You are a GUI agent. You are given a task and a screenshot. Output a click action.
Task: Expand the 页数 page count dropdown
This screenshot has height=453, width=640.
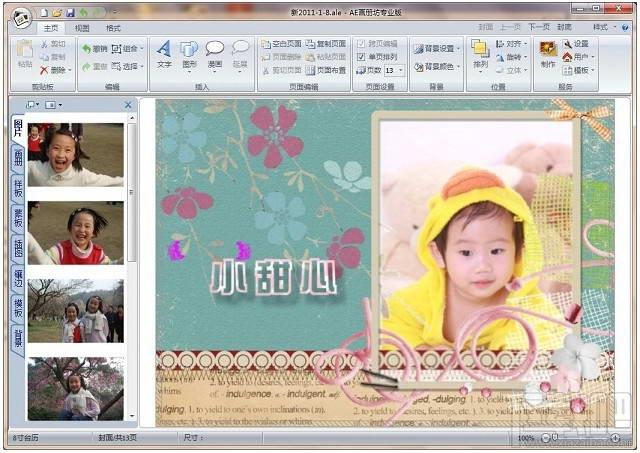pyautogui.click(x=400, y=71)
